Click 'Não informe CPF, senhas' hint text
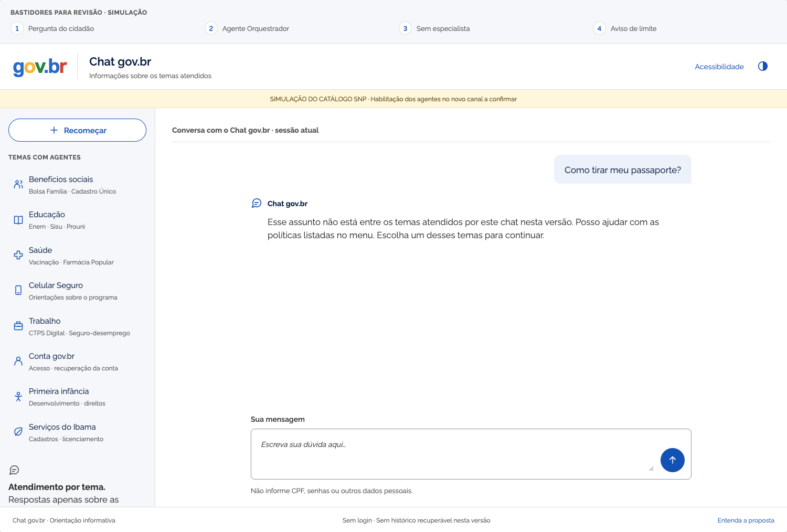Image resolution: width=787 pixels, height=532 pixels. click(332, 491)
